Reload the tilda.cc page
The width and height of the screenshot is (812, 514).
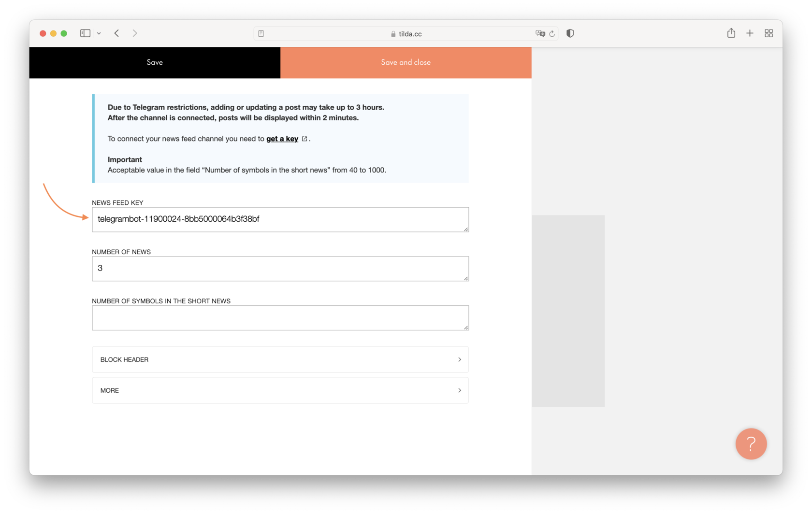(x=552, y=33)
